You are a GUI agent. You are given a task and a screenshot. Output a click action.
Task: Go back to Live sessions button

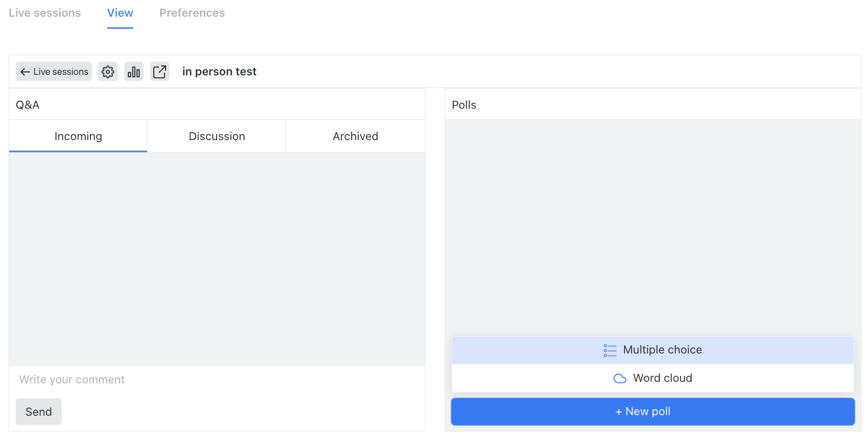(x=54, y=72)
